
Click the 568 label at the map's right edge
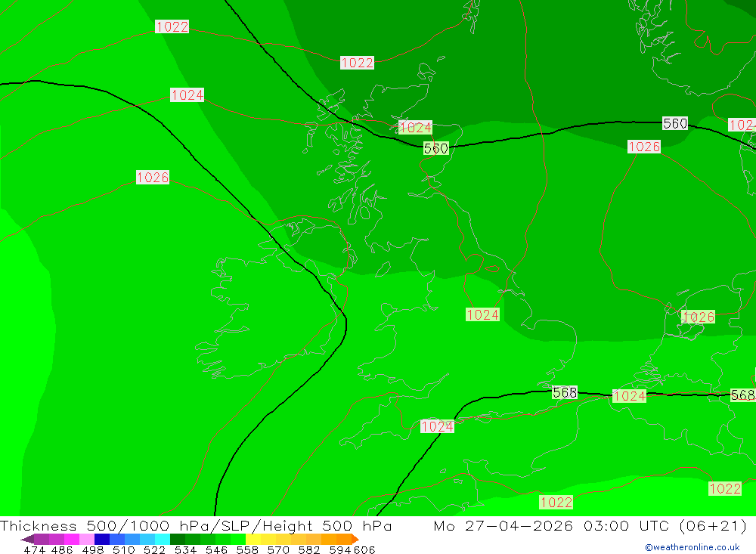pos(743,395)
